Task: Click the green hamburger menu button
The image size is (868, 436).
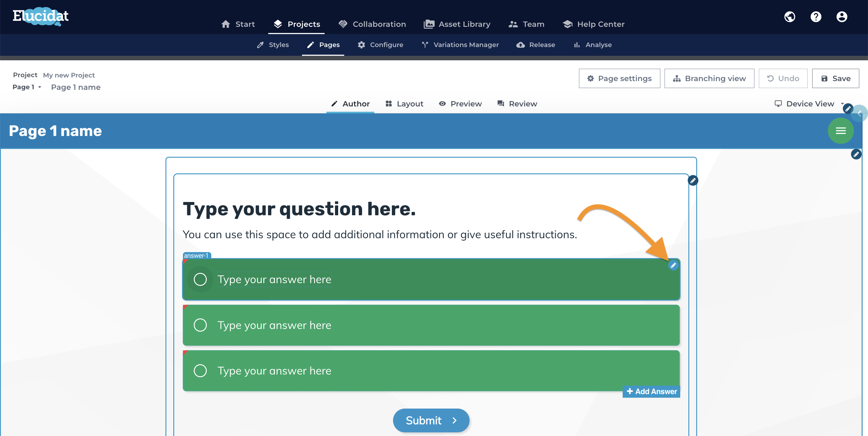Action: tap(841, 131)
